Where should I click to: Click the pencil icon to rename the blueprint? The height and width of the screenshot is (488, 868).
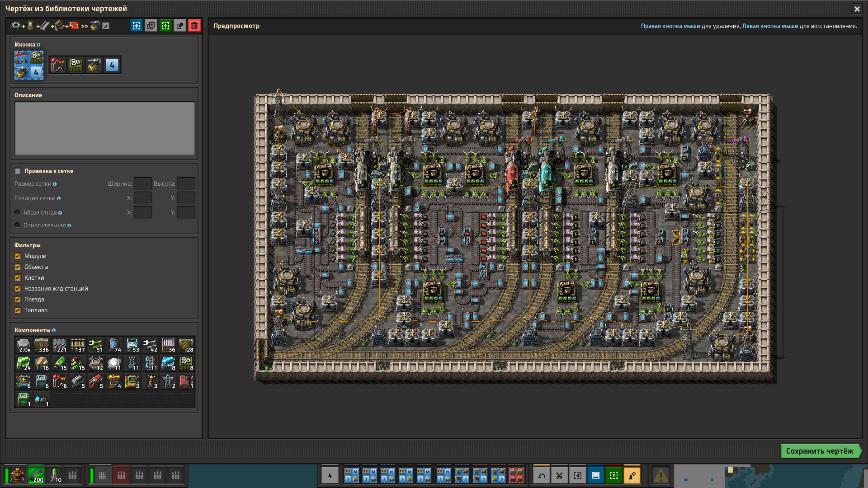point(106,26)
